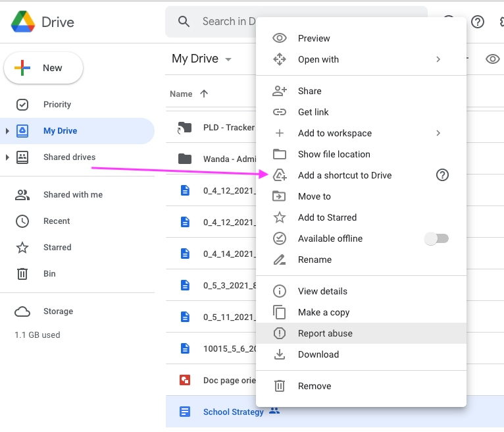Expand the Shared drives tree arrow
Viewport: 504px width, 432px height.
pos(7,157)
